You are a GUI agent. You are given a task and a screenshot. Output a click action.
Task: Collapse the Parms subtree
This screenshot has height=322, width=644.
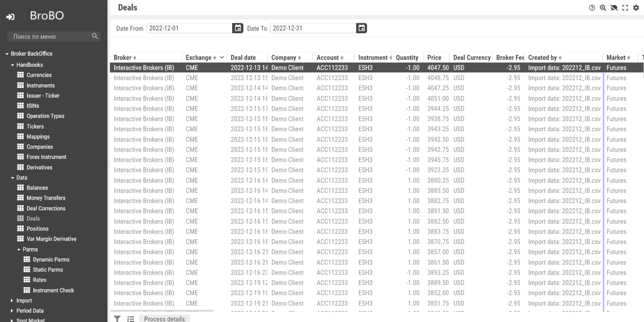[19, 250]
